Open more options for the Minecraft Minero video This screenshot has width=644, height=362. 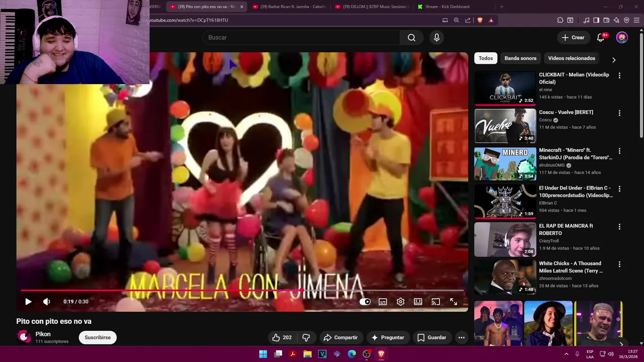pos(619,151)
